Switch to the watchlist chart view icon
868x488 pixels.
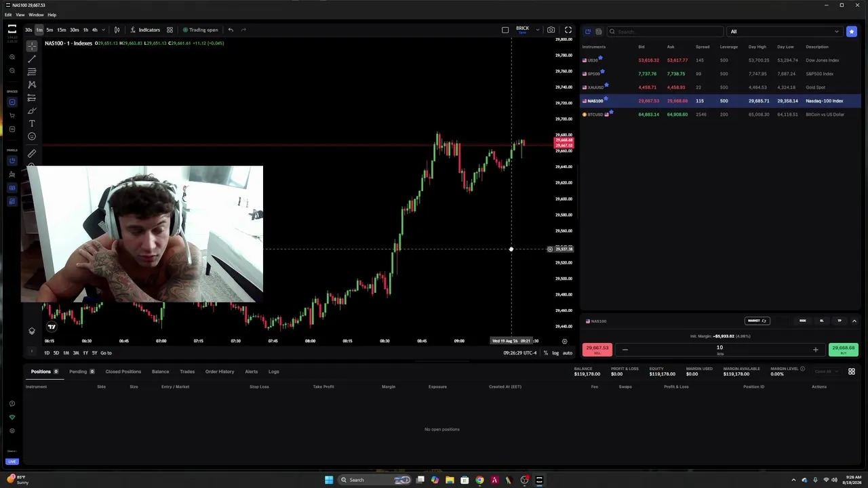[x=588, y=31]
